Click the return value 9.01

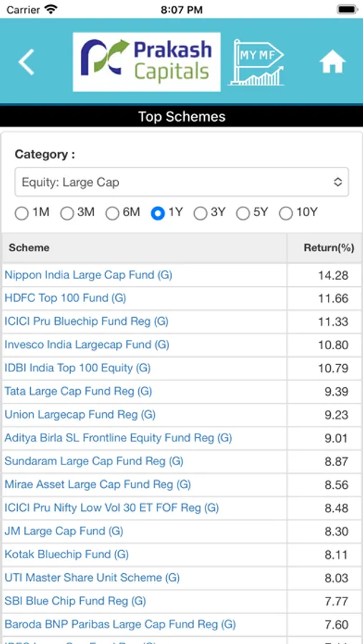point(337,438)
